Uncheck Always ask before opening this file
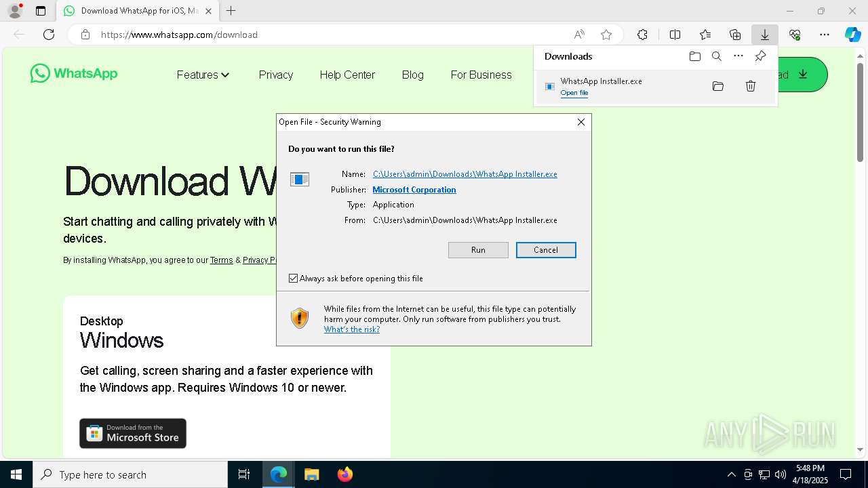Screen dimensions: 868x488 [x=293, y=279]
